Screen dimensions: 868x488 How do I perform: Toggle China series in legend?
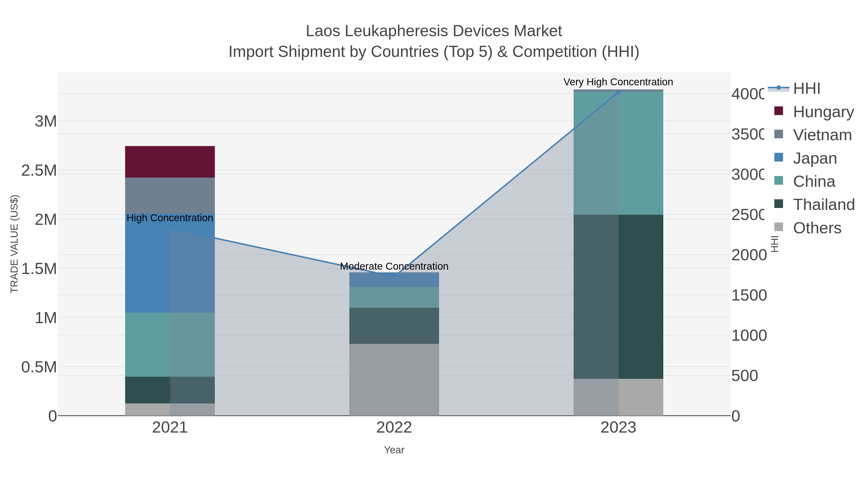click(805, 181)
